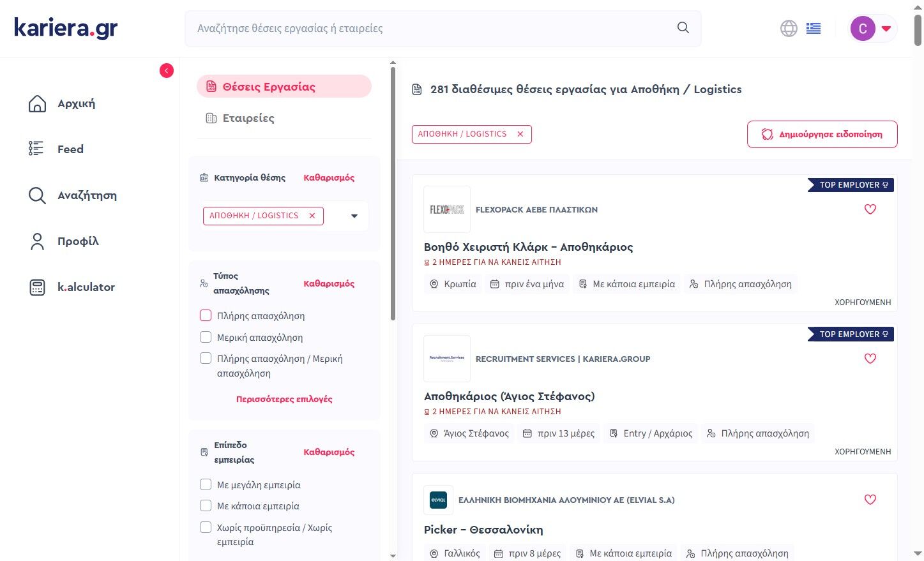Save the Flexopack job with the heart

870,209
